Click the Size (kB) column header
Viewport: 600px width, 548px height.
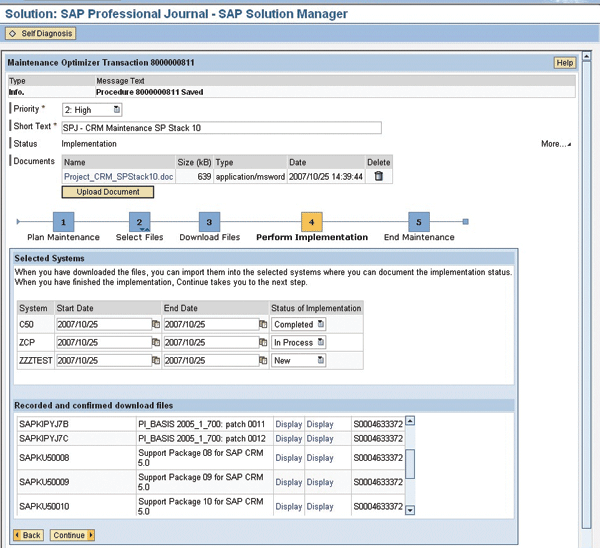[194, 162]
